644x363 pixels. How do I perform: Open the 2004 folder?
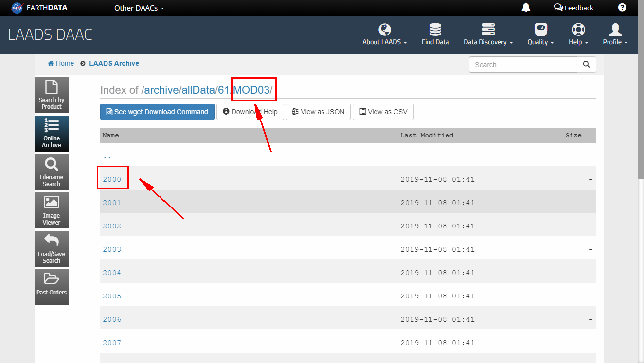(x=112, y=273)
